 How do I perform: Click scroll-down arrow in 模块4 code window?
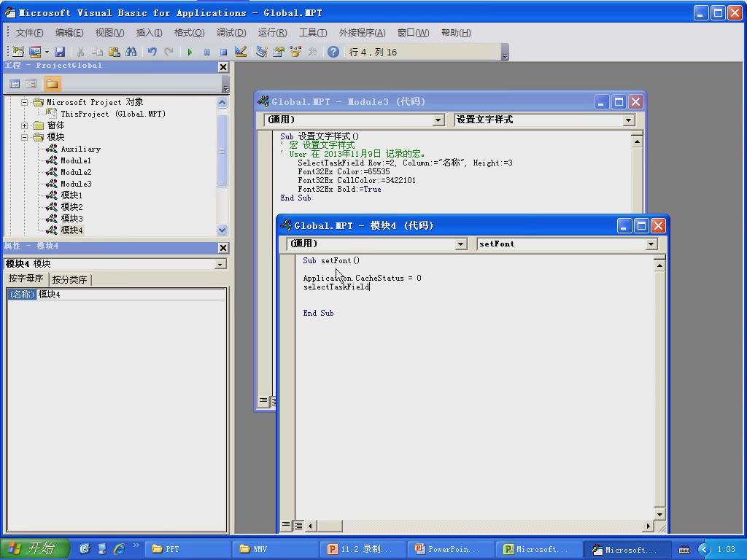click(659, 514)
